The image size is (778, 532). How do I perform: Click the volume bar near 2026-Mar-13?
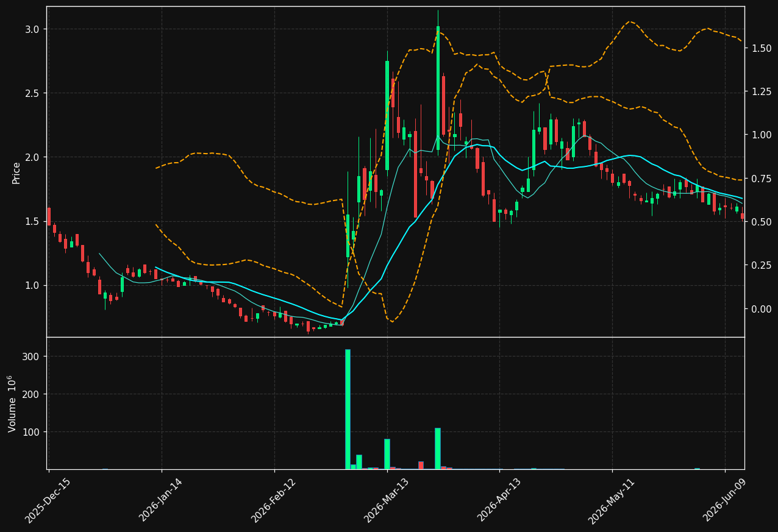387,454
